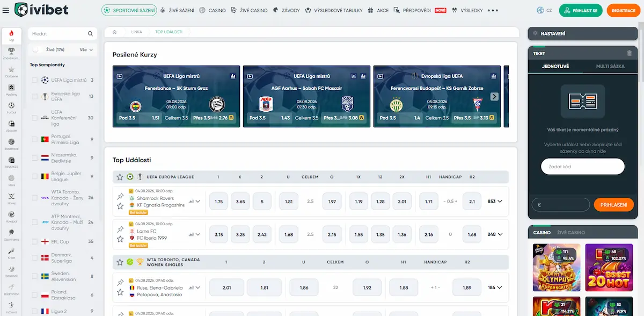This screenshot has width=644, height=316.
Task: Open the Linka breadcrumb link
Action: tap(137, 32)
